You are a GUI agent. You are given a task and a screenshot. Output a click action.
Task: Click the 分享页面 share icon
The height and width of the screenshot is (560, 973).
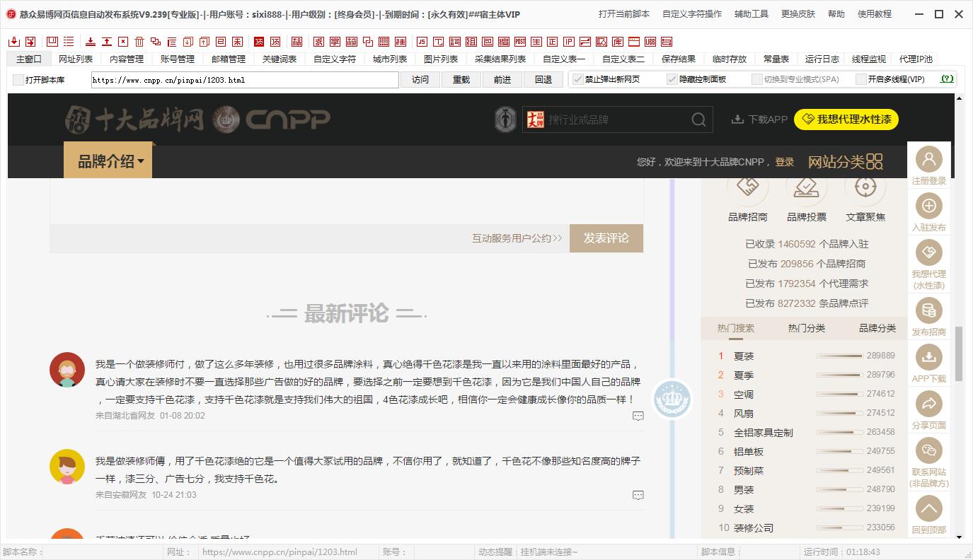tap(929, 404)
